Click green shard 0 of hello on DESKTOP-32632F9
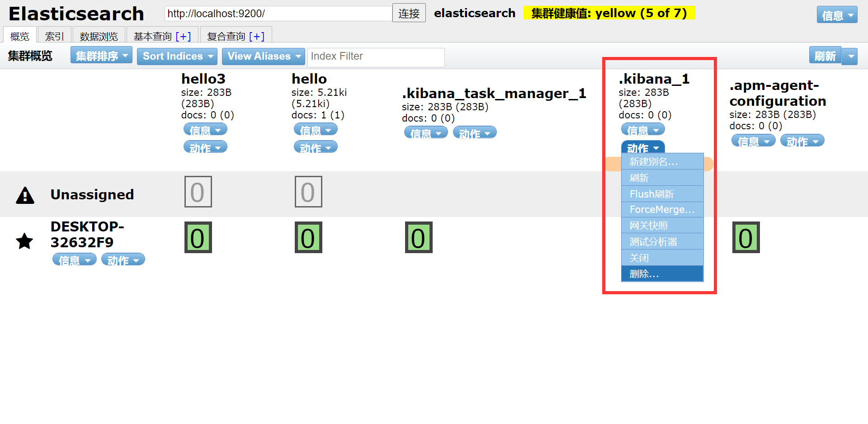Image resolution: width=868 pixels, height=424 pixels. click(x=308, y=237)
